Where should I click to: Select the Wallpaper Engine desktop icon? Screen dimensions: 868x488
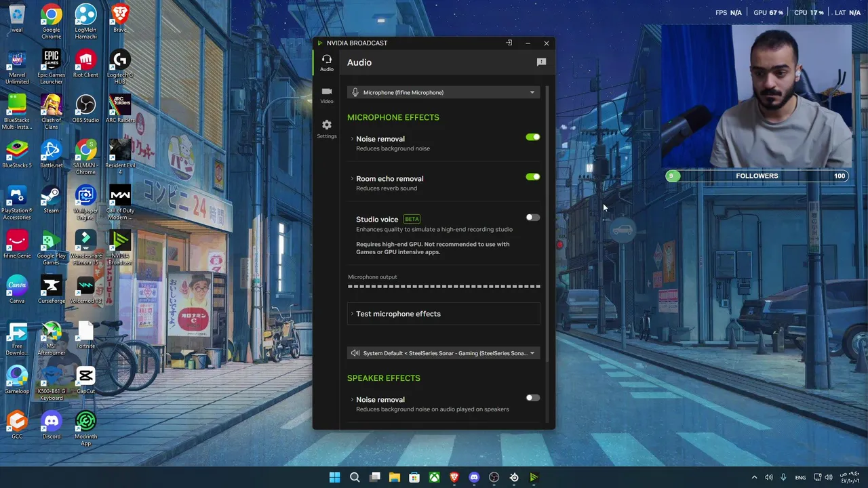[x=85, y=203]
